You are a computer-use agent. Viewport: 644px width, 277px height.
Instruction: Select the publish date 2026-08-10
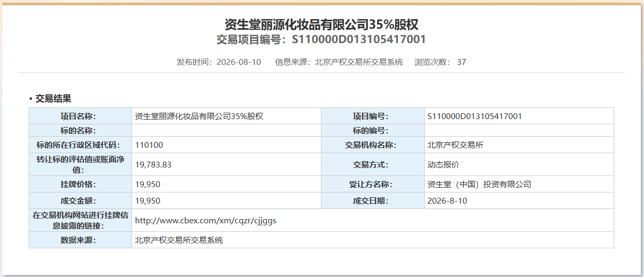[x=239, y=62]
